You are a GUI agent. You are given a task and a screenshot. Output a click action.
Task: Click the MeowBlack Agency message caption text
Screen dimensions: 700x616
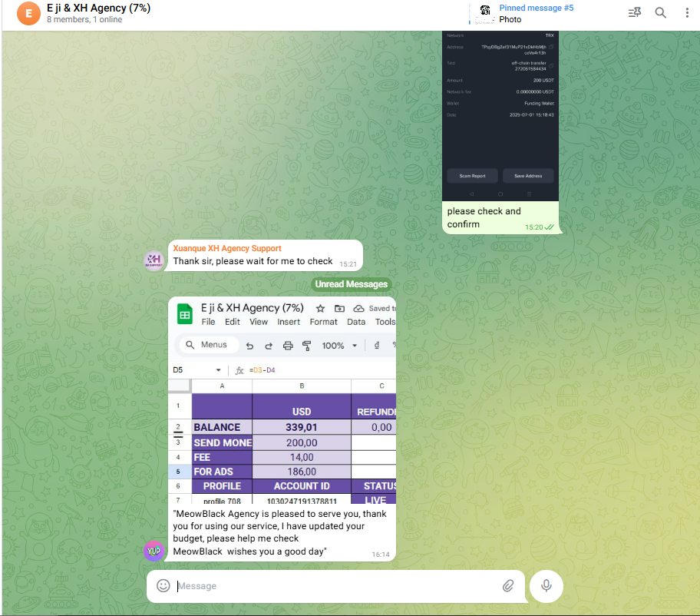(x=279, y=532)
